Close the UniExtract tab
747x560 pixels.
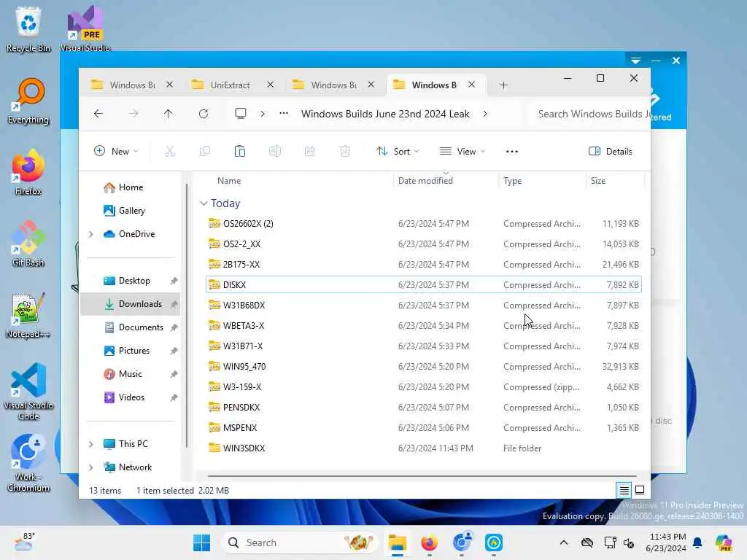(x=270, y=85)
